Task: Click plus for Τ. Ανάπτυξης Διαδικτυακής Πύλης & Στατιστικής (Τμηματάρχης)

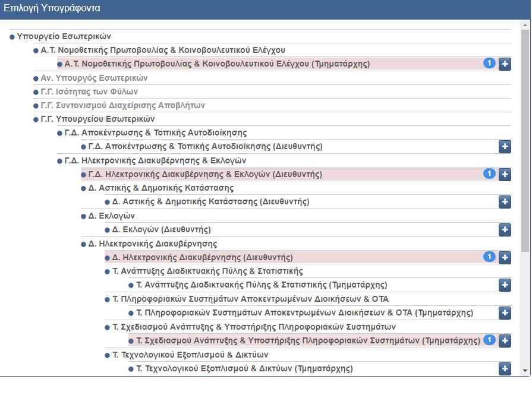Action: click(x=505, y=285)
